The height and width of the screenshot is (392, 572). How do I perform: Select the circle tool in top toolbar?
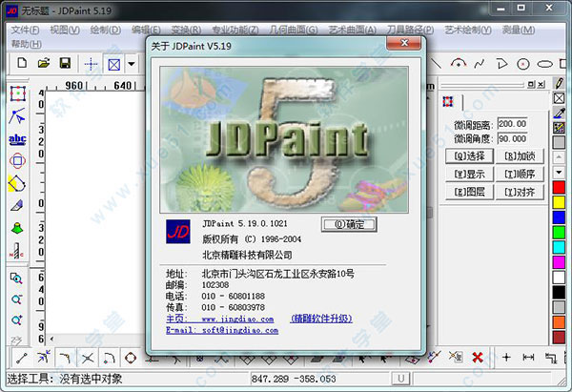click(x=523, y=65)
